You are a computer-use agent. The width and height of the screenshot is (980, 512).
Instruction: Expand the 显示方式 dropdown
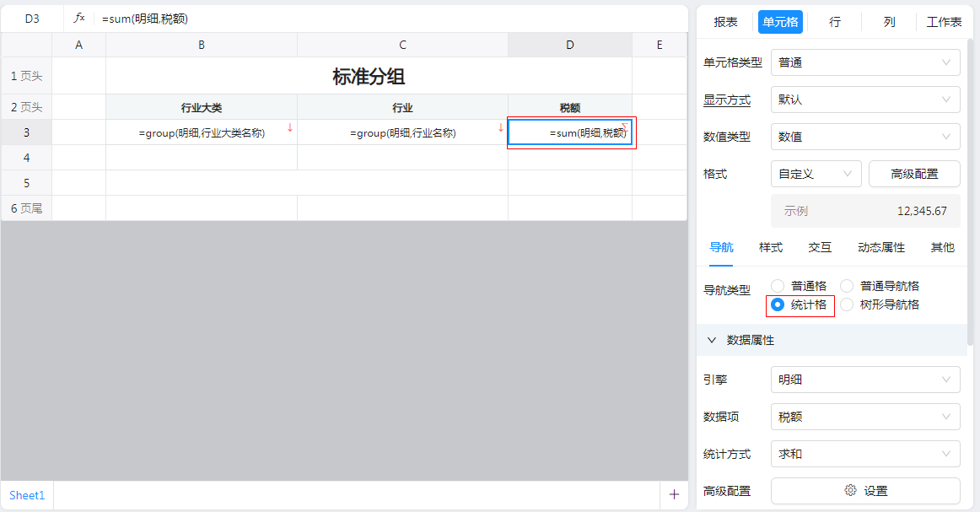[865, 100]
